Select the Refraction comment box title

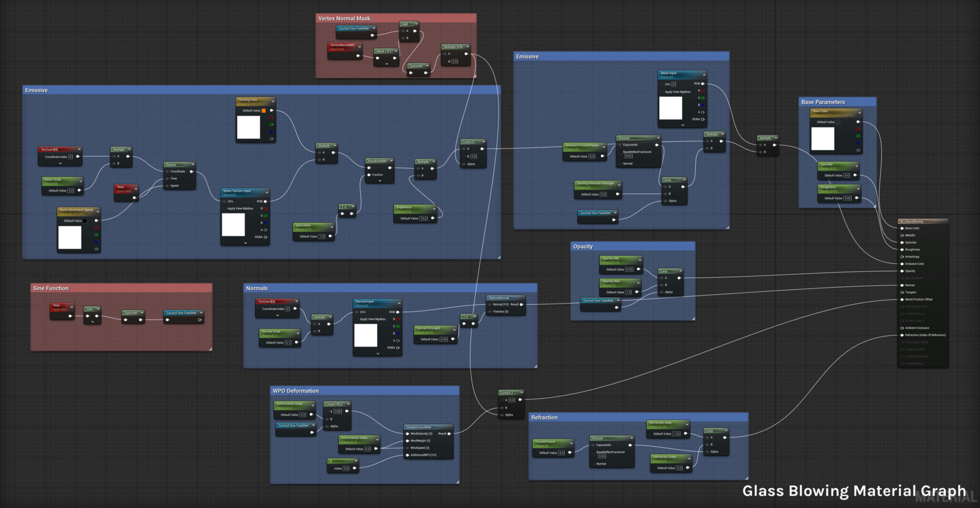pos(545,417)
